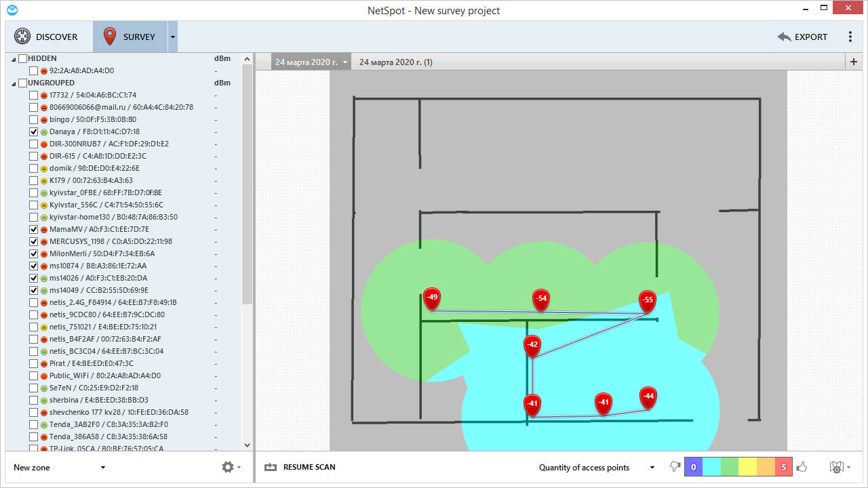The height and width of the screenshot is (488, 868).
Task: Click the Export arrow icon
Action: (785, 37)
